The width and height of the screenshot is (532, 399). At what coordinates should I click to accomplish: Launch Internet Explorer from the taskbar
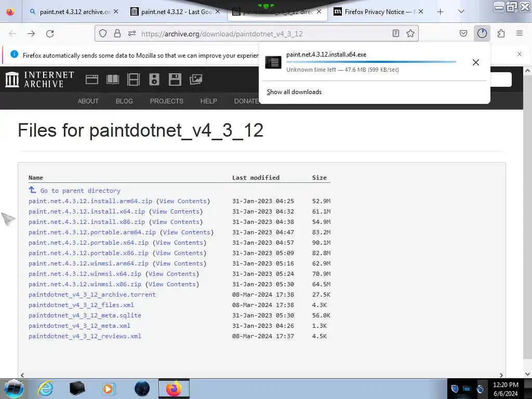[x=46, y=389]
